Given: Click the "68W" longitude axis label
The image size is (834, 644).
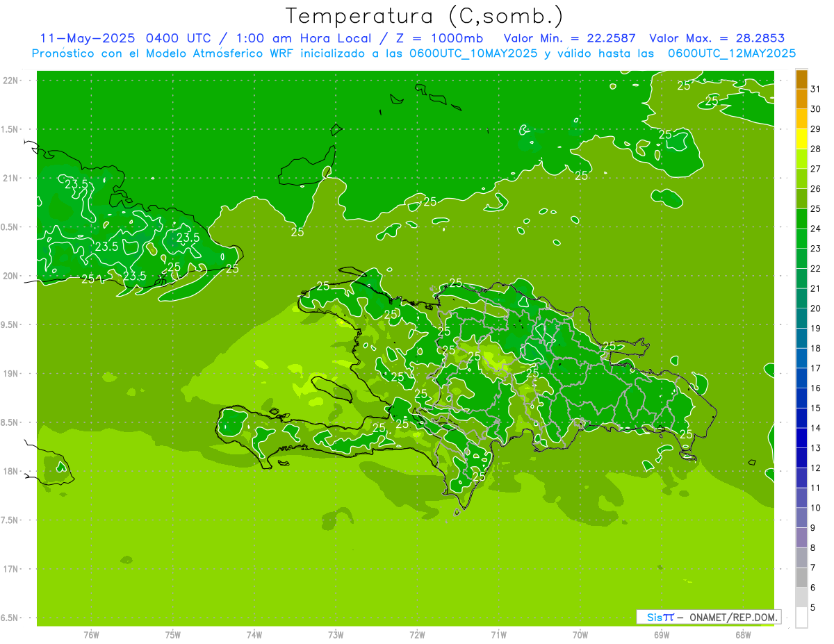Looking at the screenshot, I should click(x=743, y=635).
